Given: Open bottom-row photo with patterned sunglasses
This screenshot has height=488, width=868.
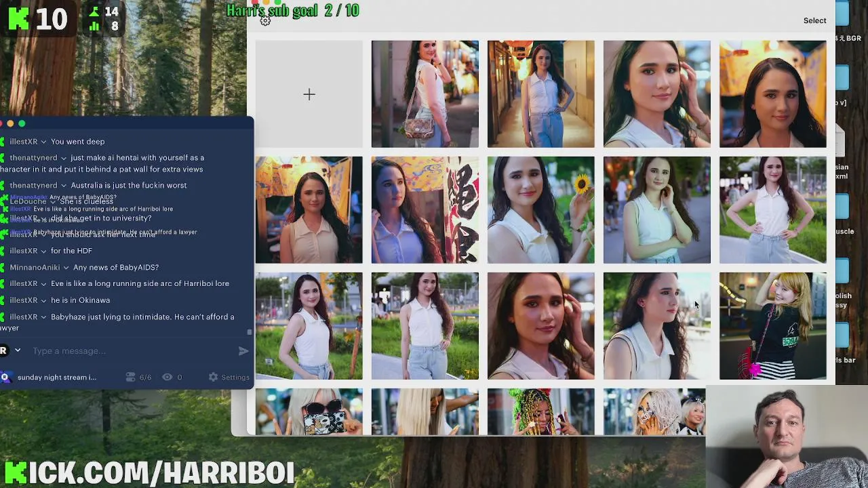Looking at the screenshot, I should pos(309,411).
